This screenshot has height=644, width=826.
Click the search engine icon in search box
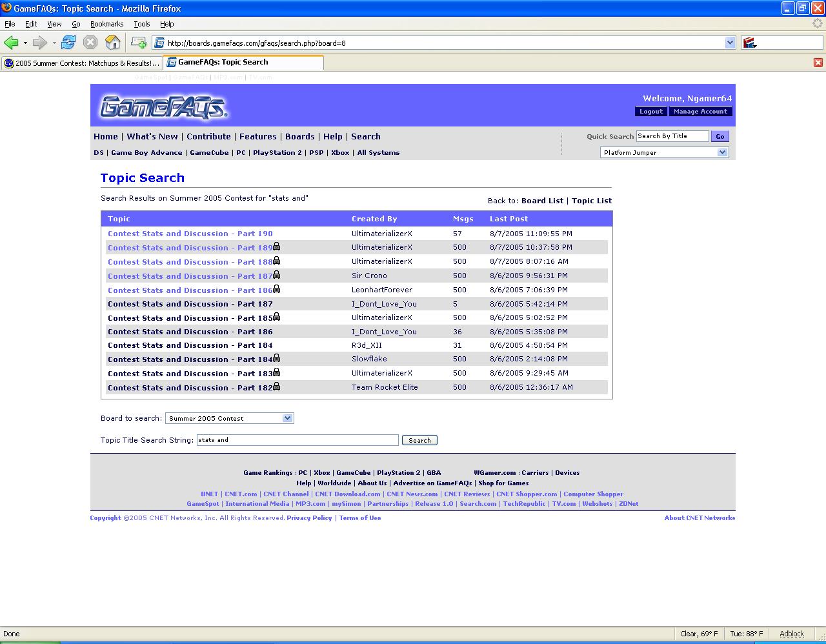pyautogui.click(x=749, y=43)
